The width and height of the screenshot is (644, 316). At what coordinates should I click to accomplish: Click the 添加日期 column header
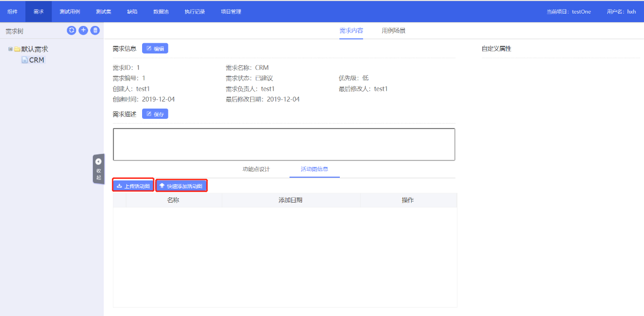[291, 200]
